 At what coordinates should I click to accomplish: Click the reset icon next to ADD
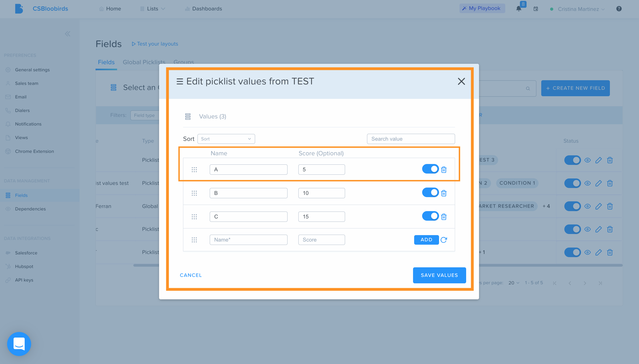tap(443, 240)
